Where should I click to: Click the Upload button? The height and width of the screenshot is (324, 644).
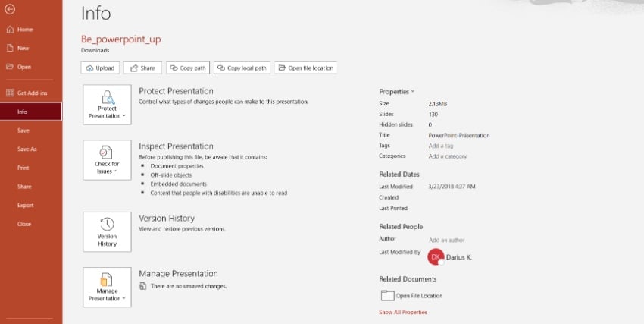101,68
